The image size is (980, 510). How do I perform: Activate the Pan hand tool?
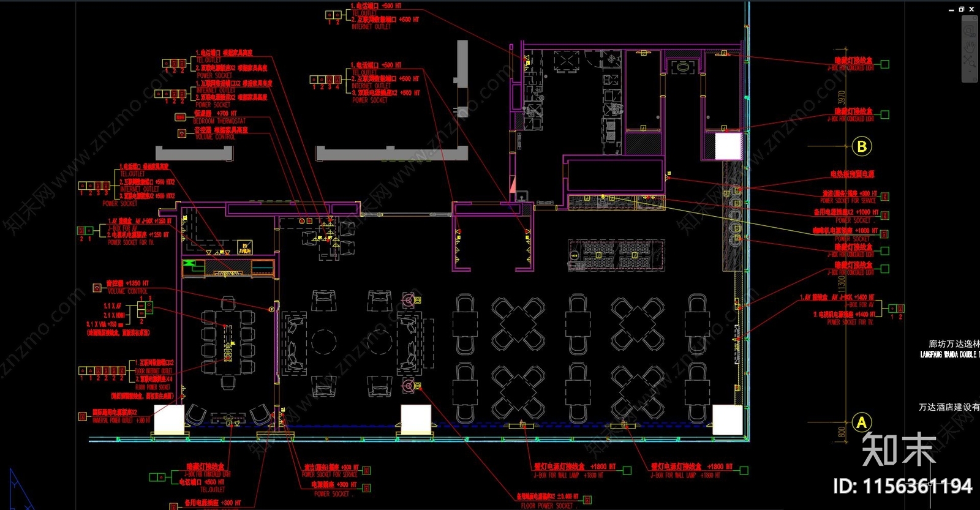point(970,48)
